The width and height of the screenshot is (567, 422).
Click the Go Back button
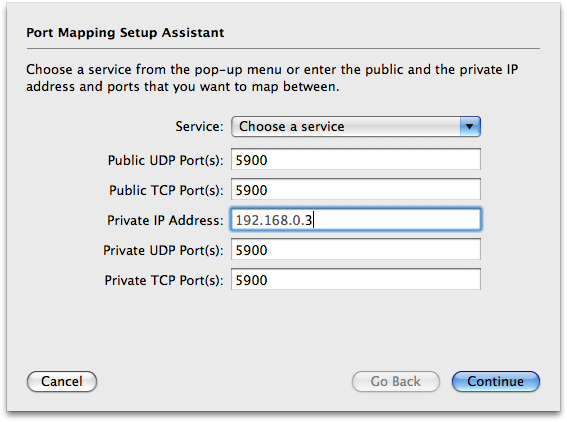[x=396, y=381]
